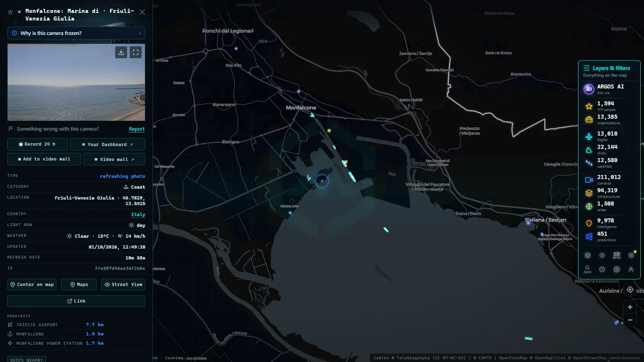Add camera to video wall

click(44, 159)
